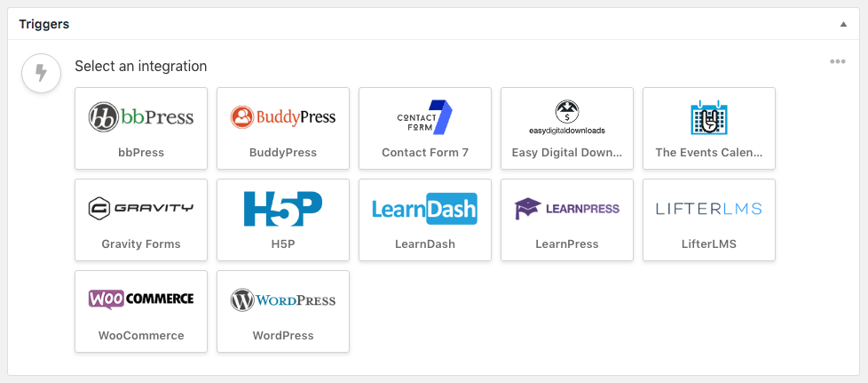The width and height of the screenshot is (868, 383).
Task: Click the LearnPress text caption
Action: (x=567, y=243)
